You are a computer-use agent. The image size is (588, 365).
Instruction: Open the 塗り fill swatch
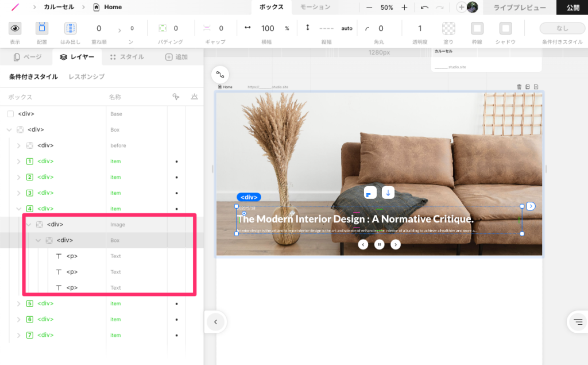pyautogui.click(x=448, y=28)
